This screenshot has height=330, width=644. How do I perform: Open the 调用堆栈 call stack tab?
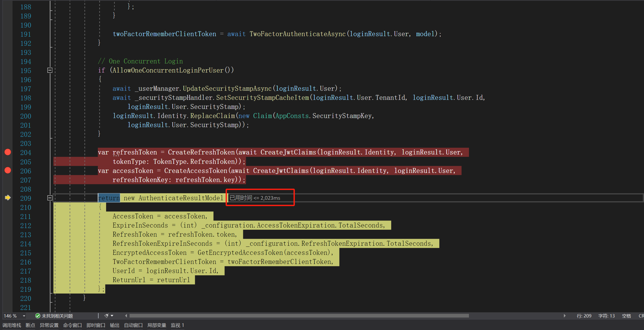12,325
